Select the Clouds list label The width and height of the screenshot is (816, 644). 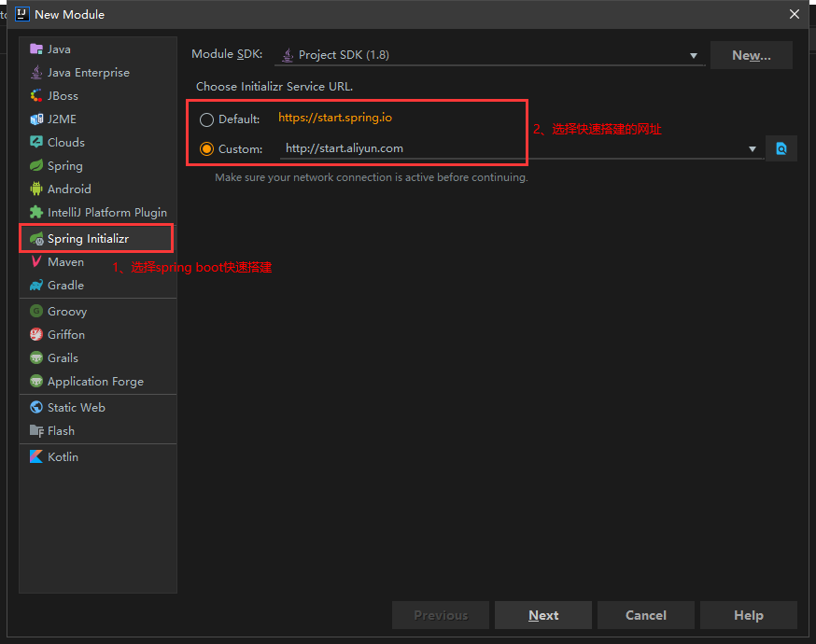66,143
